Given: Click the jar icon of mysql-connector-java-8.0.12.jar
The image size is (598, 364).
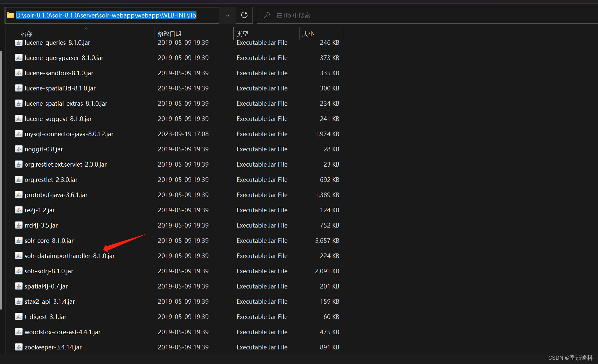Looking at the screenshot, I should point(19,134).
